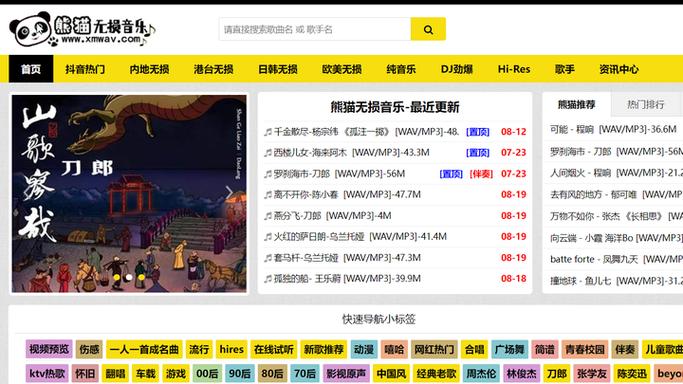Click the 新歌推荐 tag
683x384 pixels.
324,349
